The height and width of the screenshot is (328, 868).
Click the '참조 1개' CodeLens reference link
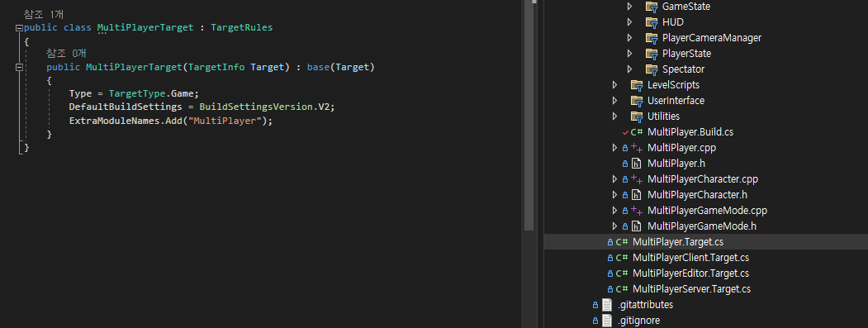[x=44, y=14]
